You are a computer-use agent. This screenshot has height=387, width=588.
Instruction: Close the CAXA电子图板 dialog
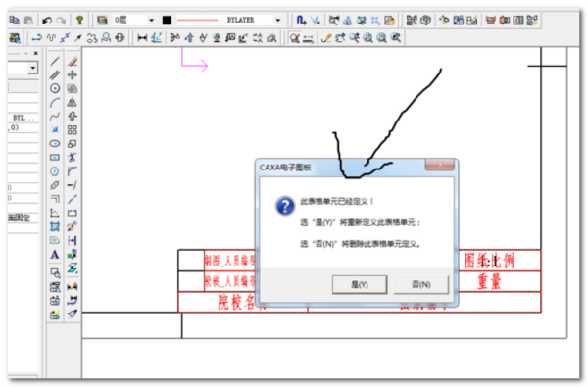point(439,165)
